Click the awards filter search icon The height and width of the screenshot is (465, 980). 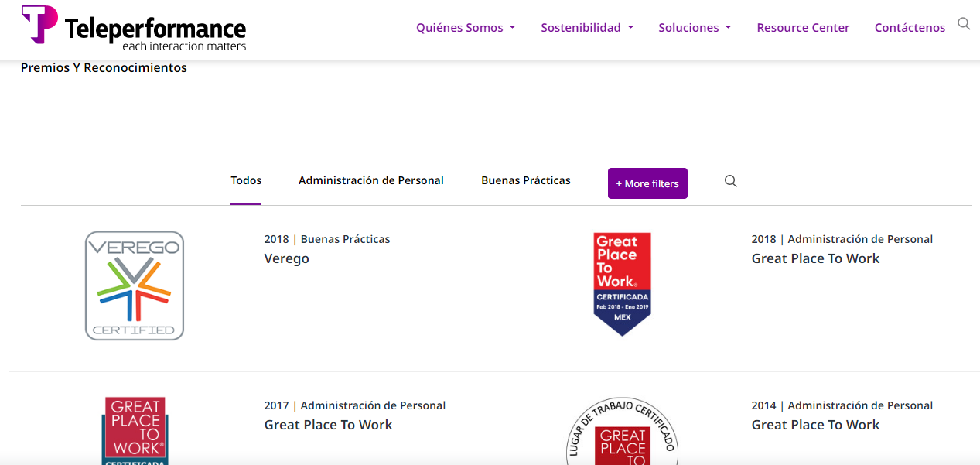[730, 181]
